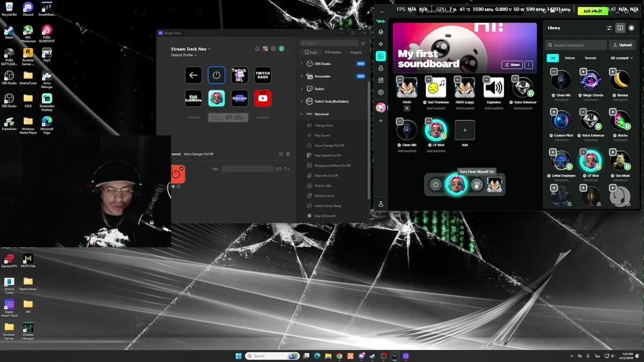Open Stream Deck notifications bell
Image resolution: width=644 pixels, height=362 pixels.
coord(257,49)
